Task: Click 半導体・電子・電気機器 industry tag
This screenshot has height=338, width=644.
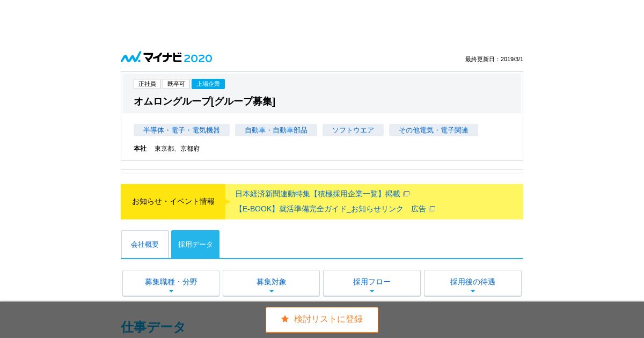Action: coord(181,130)
